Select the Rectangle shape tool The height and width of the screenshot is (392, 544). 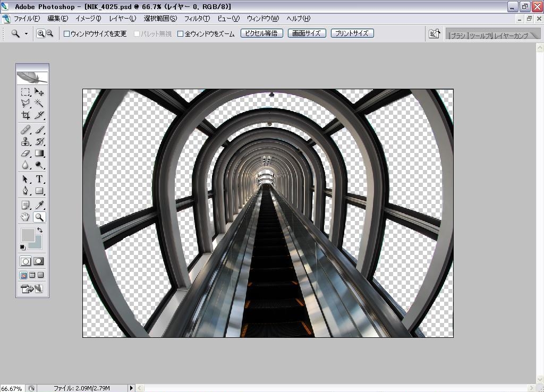[x=39, y=191]
